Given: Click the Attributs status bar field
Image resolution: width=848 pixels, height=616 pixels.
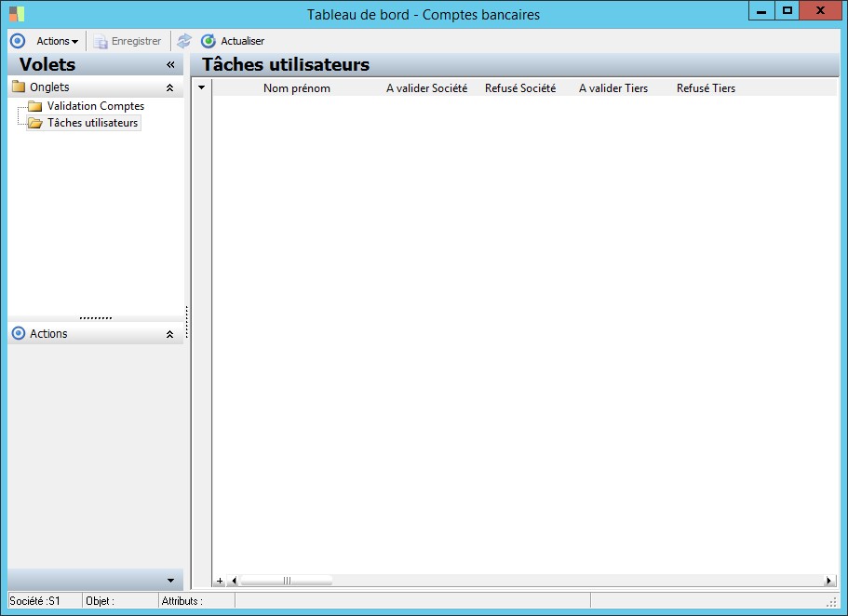Looking at the screenshot, I should coord(196,601).
